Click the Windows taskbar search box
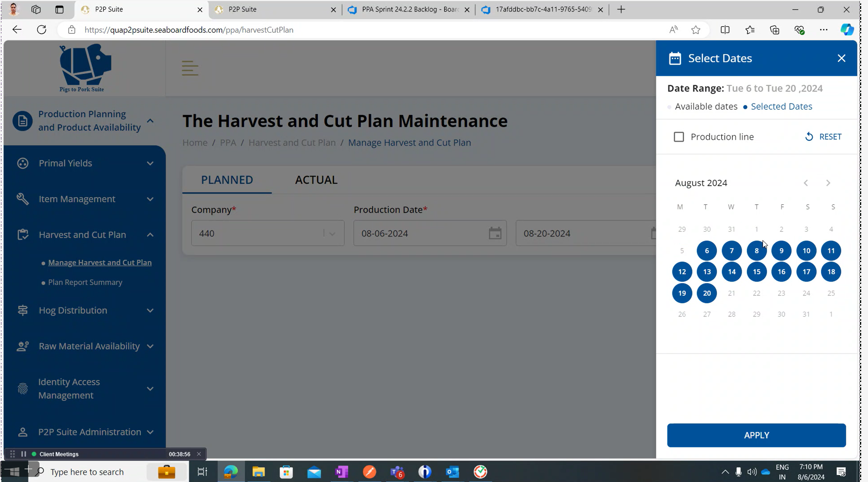 click(87, 472)
